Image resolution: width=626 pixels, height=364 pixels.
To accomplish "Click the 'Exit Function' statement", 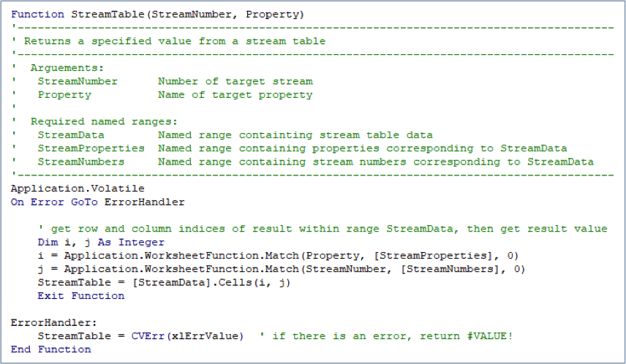I will point(81,295).
